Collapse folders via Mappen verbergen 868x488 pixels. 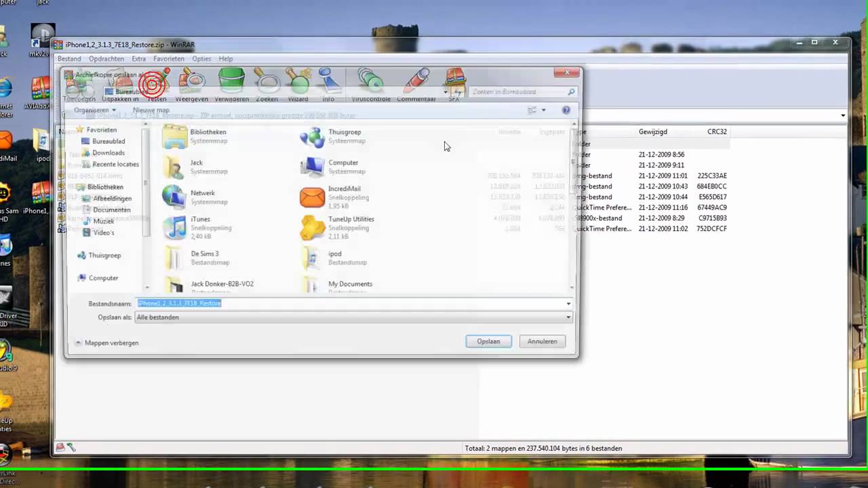(x=106, y=343)
